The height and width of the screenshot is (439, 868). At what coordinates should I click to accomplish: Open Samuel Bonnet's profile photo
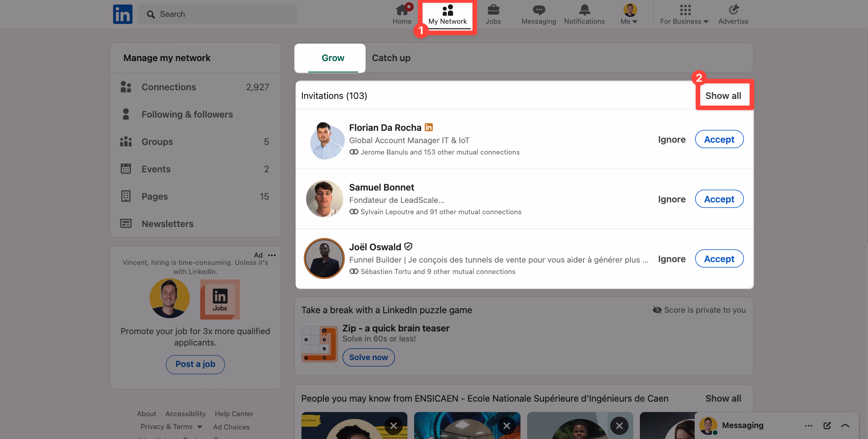coord(324,199)
